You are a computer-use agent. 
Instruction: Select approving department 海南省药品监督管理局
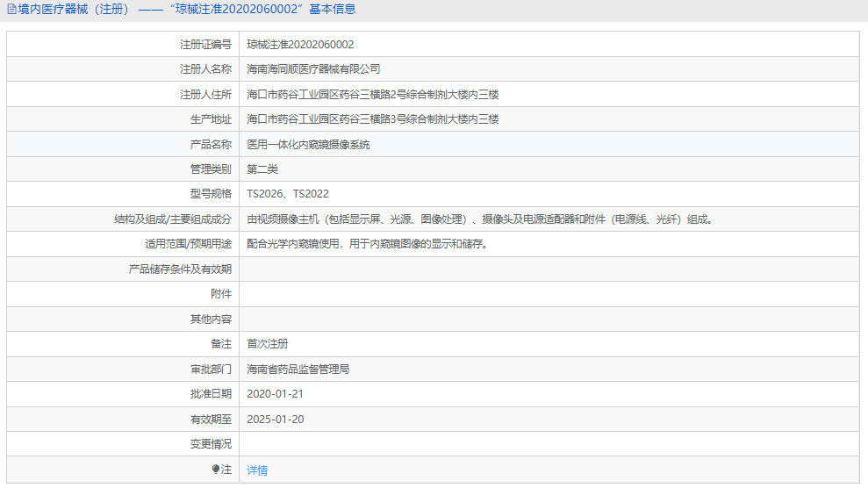298,369
